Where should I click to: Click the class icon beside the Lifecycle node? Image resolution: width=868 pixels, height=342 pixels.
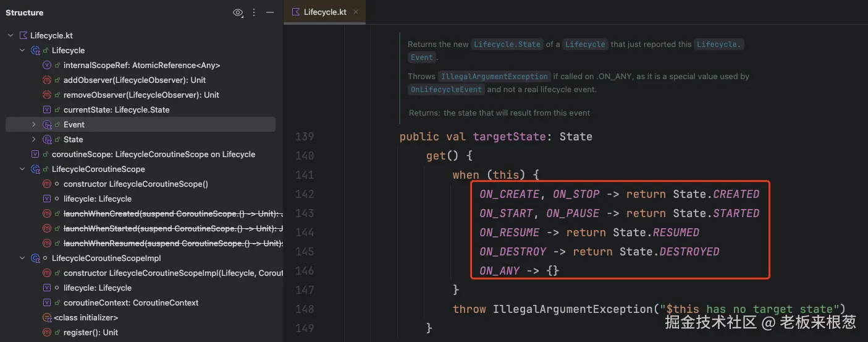pos(35,50)
